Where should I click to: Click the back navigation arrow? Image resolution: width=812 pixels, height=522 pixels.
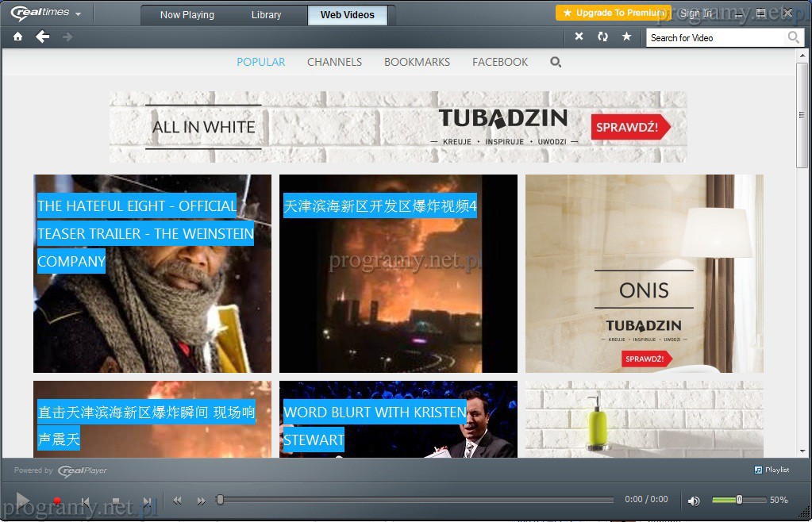click(x=43, y=37)
